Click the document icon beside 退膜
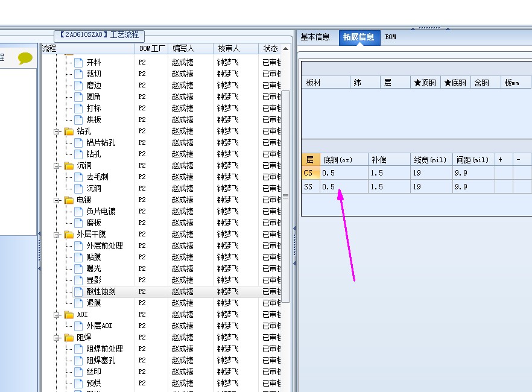Screen dimensions: 532x392 [78, 303]
